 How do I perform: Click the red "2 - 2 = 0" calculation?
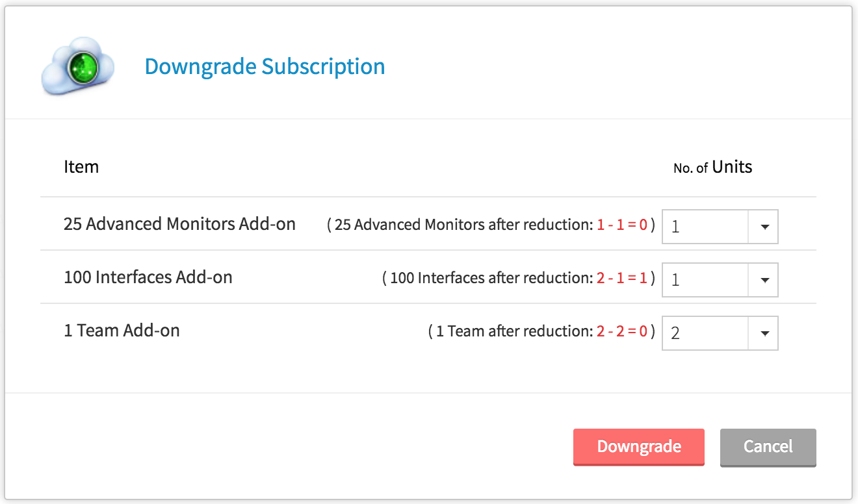pyautogui.click(x=622, y=332)
